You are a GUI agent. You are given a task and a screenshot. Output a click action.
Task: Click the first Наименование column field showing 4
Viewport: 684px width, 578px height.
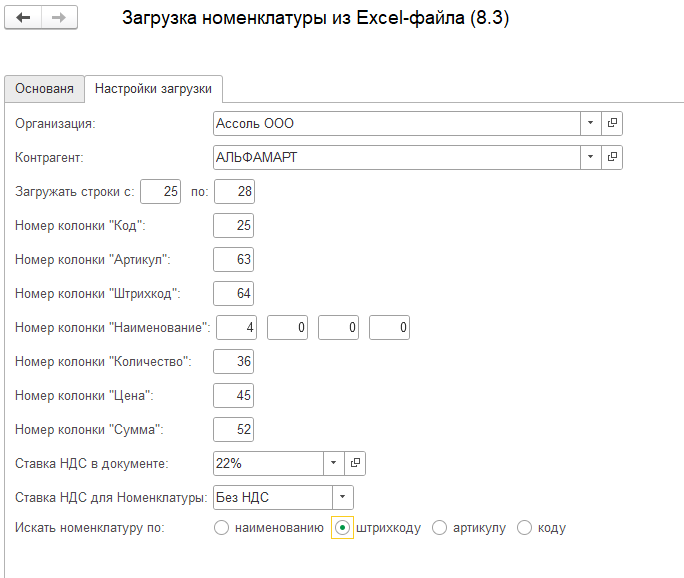[236, 328]
